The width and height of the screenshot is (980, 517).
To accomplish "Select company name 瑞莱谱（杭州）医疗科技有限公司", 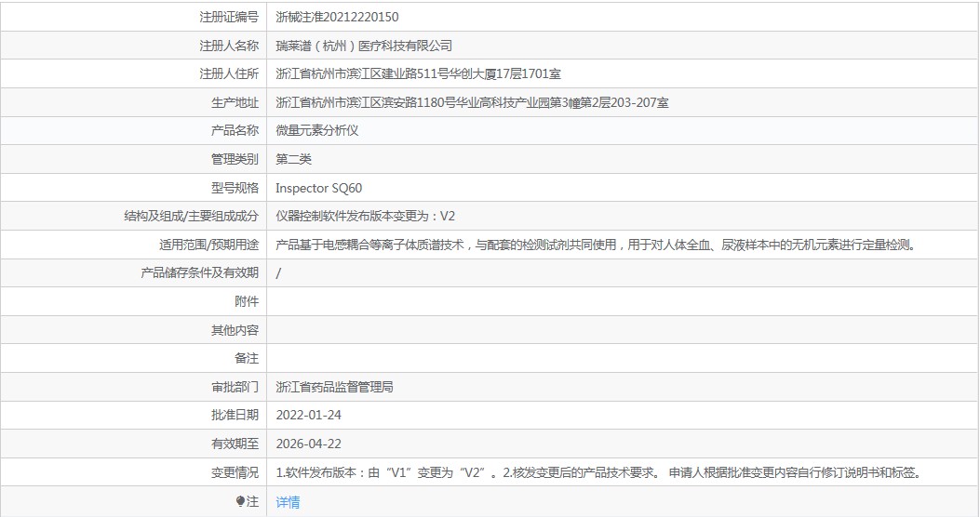I will click(364, 46).
